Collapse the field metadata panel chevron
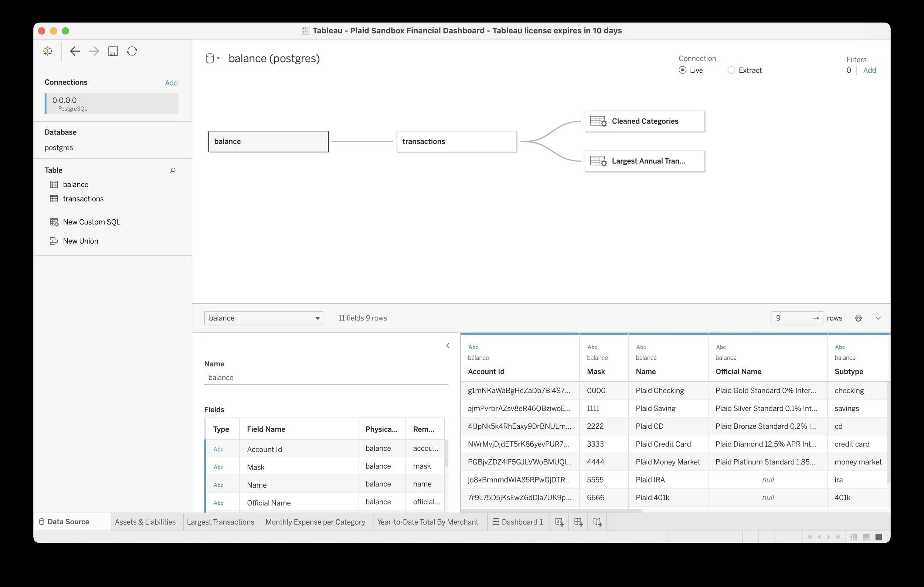 [448, 346]
